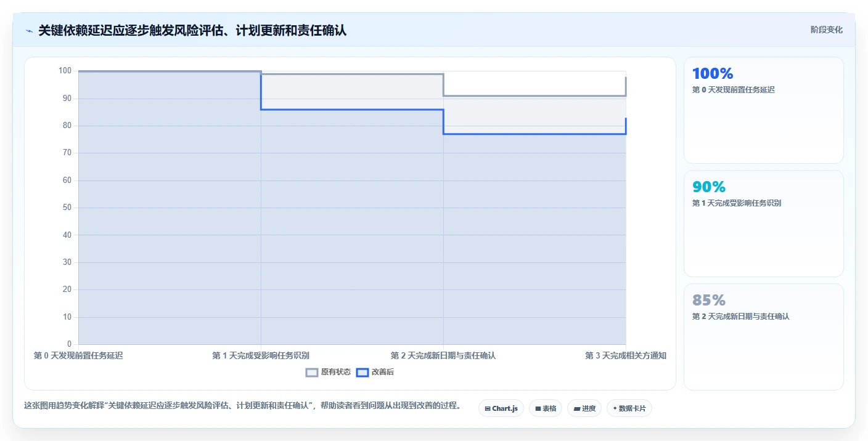Click the star icon in 数据卡片 tag
Viewport: 868px width, 441px height.
[x=615, y=408]
